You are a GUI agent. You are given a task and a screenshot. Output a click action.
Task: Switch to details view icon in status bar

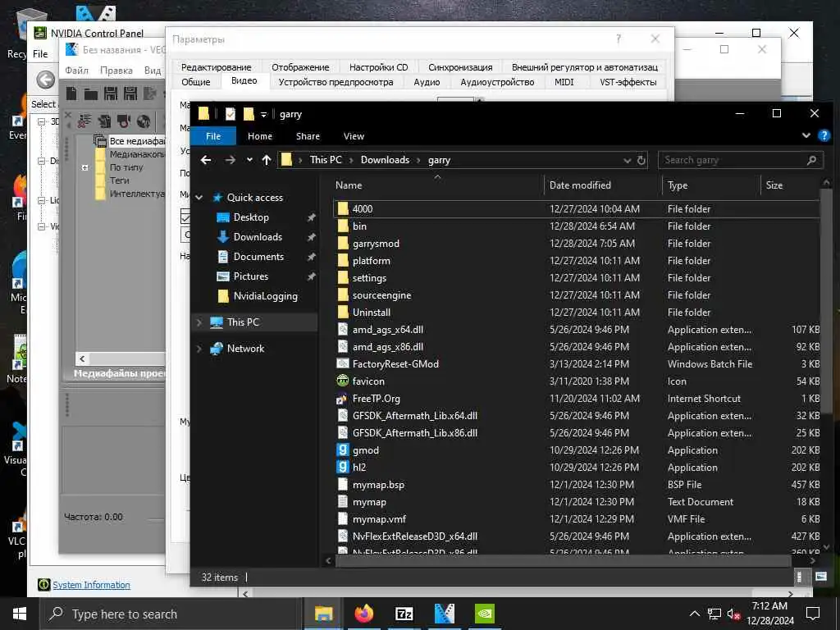(799, 577)
